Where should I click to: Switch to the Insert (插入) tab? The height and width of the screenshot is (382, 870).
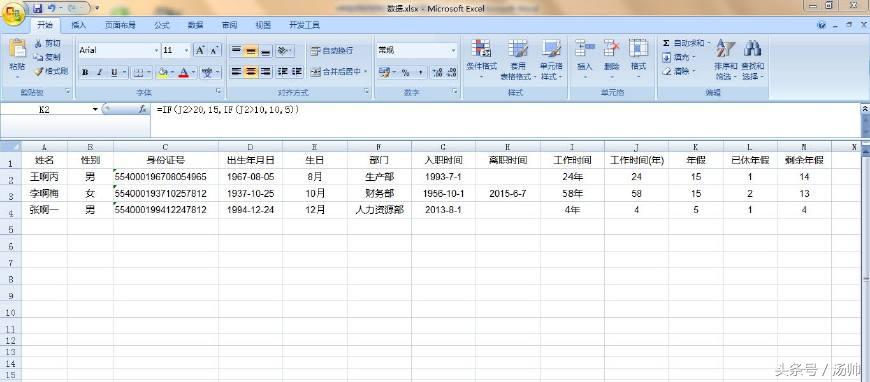(x=79, y=25)
